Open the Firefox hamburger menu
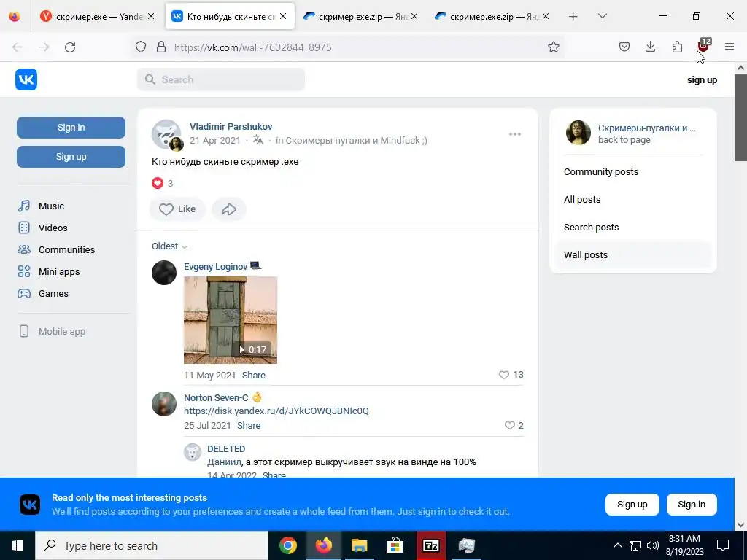The width and height of the screenshot is (747, 560). pos(729,47)
